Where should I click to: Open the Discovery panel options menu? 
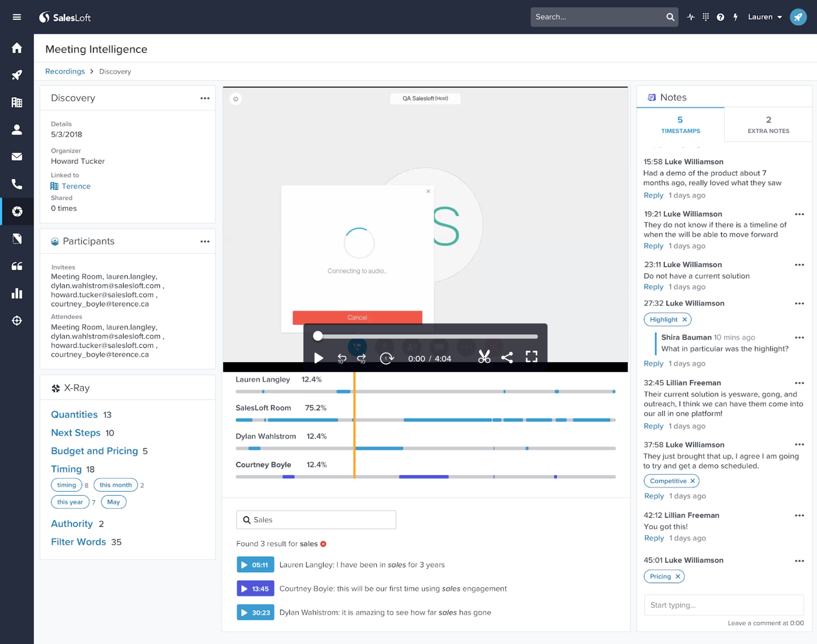pyautogui.click(x=205, y=98)
